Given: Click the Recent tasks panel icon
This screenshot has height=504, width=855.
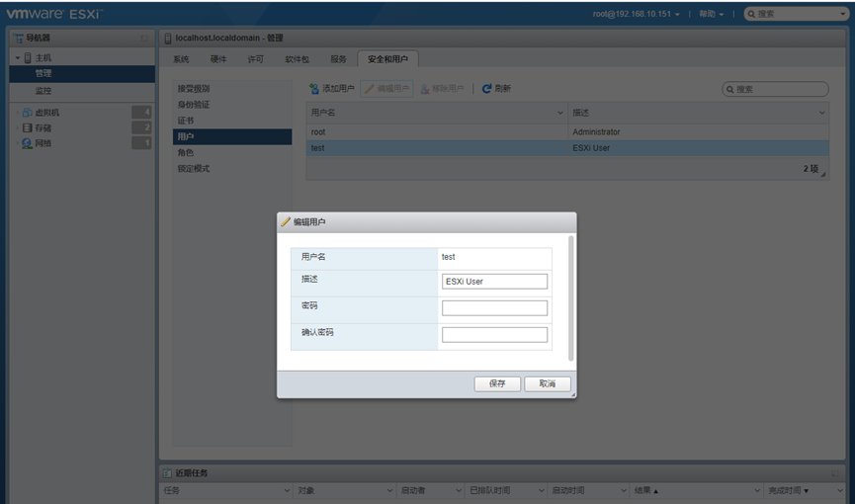Looking at the screenshot, I should point(167,473).
